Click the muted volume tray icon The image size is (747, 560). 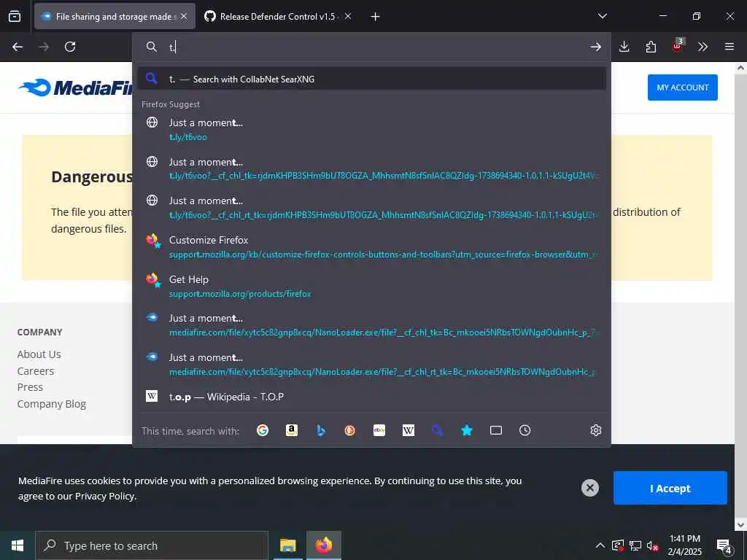point(653,545)
